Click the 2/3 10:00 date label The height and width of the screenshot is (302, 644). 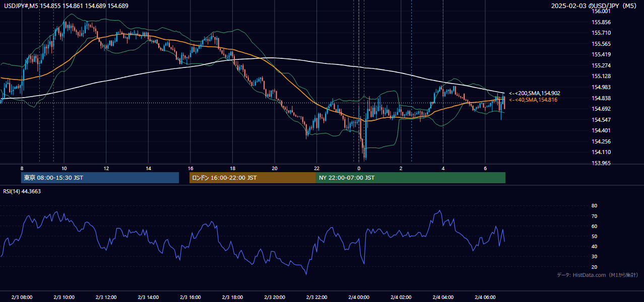[64, 297]
